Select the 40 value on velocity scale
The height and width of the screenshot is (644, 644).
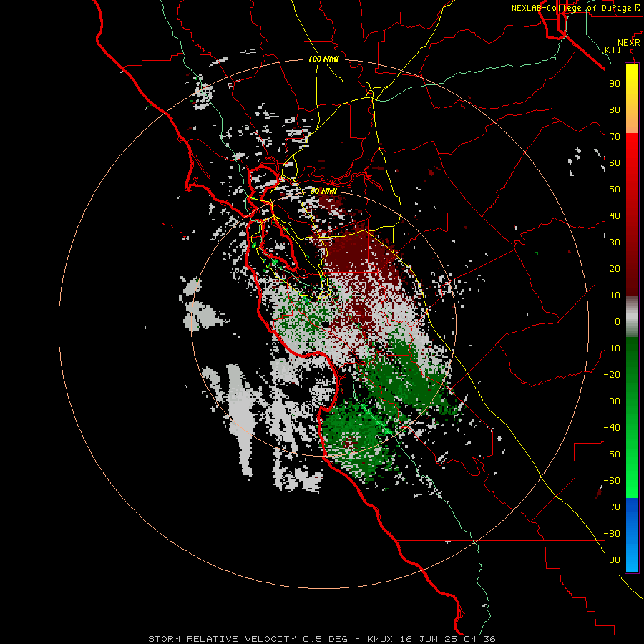tap(615, 215)
